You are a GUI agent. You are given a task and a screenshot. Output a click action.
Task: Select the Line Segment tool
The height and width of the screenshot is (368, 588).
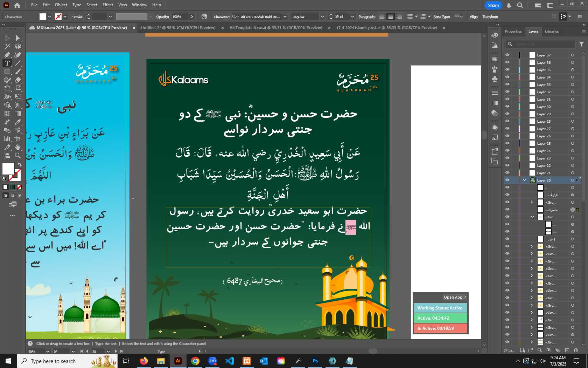[x=18, y=63]
